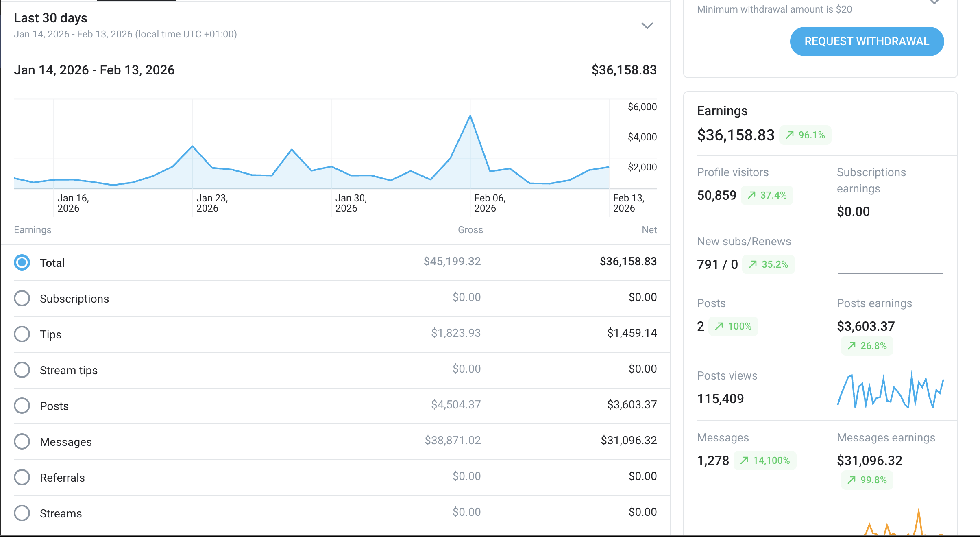Click the 96.1% earnings growth arrow badge
980x537 pixels.
805,135
